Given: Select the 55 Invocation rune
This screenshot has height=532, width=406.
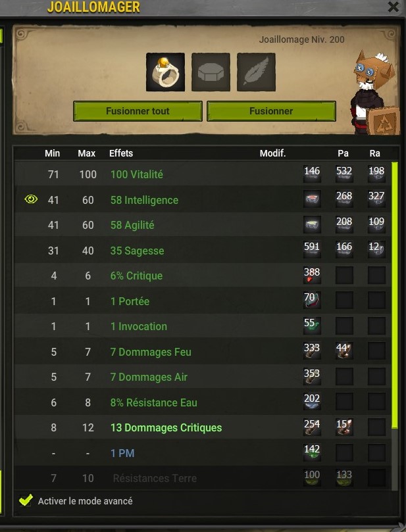Looking at the screenshot, I should (312, 326).
